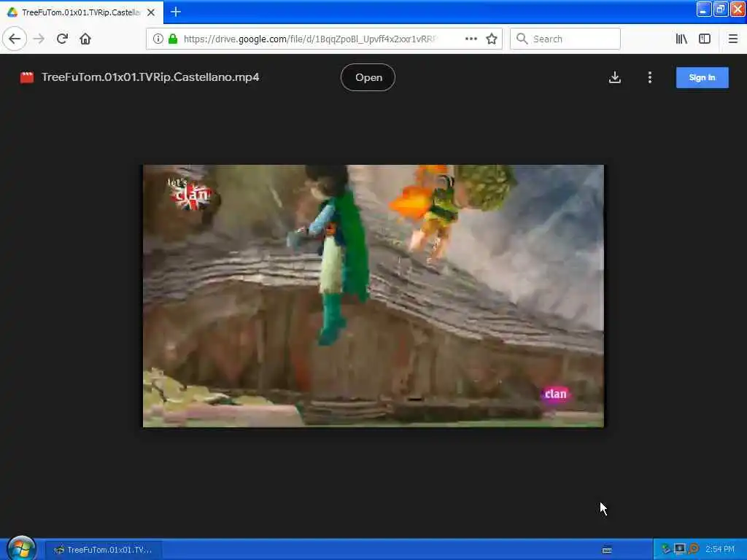Click the Sign in button

pos(702,77)
